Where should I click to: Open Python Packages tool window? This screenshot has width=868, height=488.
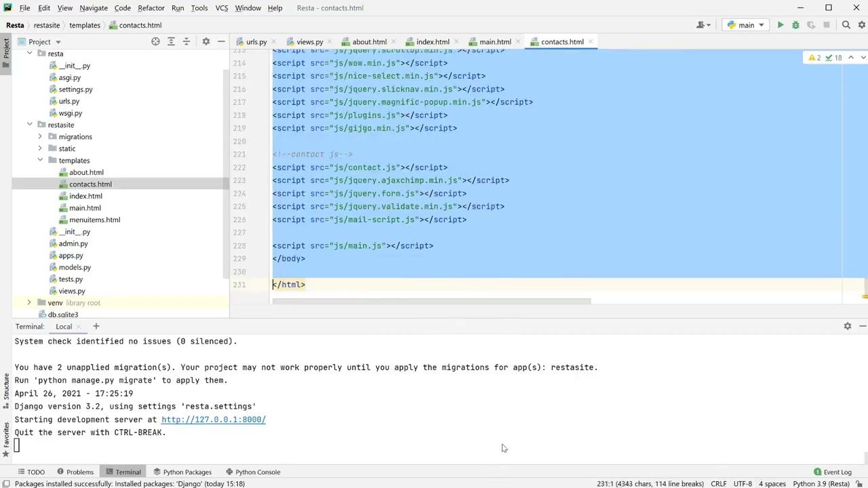click(x=182, y=472)
